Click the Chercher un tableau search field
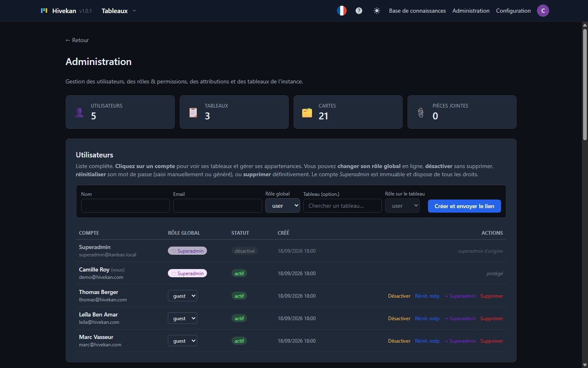Viewport: 588px width, 368px height. pos(343,206)
